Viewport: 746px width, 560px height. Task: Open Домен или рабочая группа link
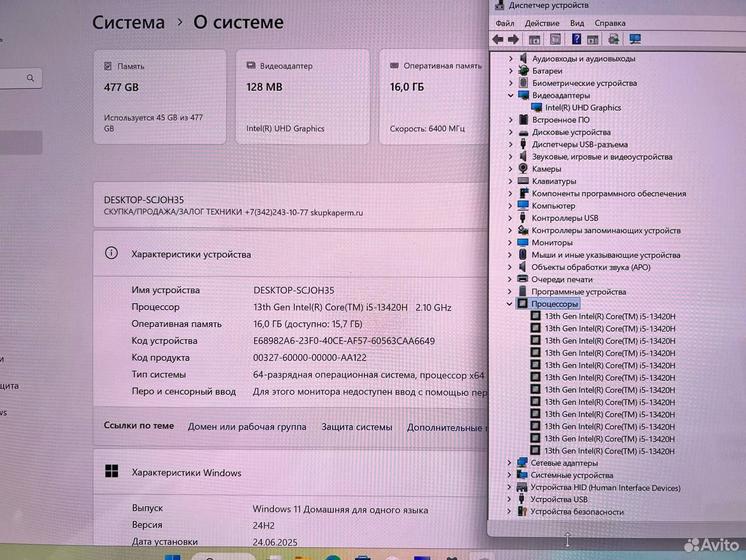(247, 427)
